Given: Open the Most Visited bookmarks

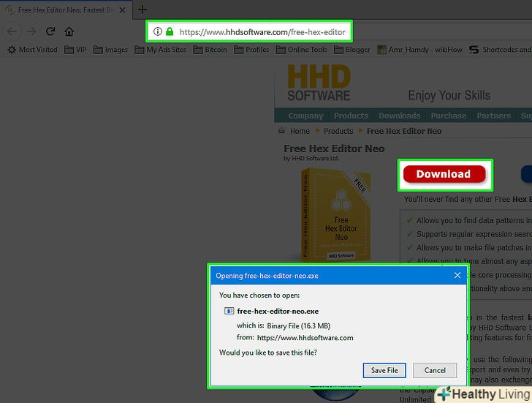Looking at the screenshot, I should pyautogui.click(x=32, y=50).
